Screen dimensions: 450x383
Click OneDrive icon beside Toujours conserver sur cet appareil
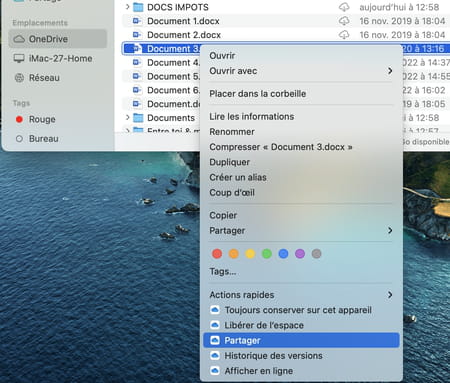(215, 310)
